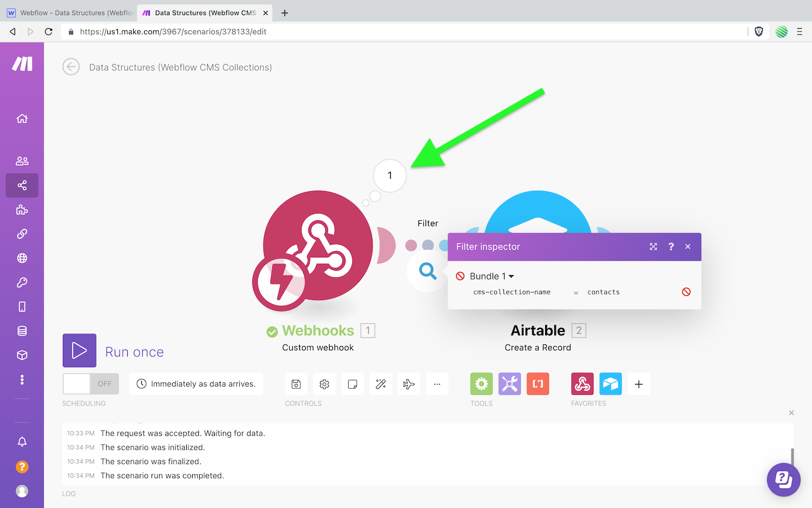Click the Airtable module circle
Viewport: 812px width, 508px height.
tap(538, 211)
